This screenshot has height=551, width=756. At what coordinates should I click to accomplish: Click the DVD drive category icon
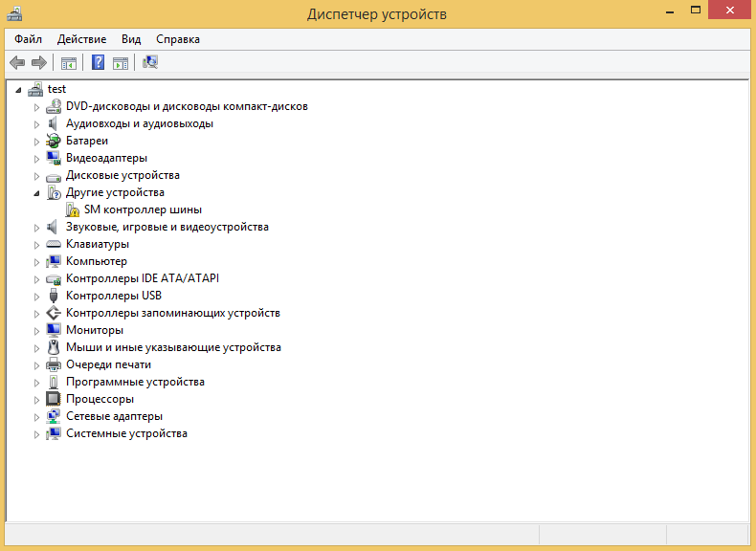tap(54, 106)
